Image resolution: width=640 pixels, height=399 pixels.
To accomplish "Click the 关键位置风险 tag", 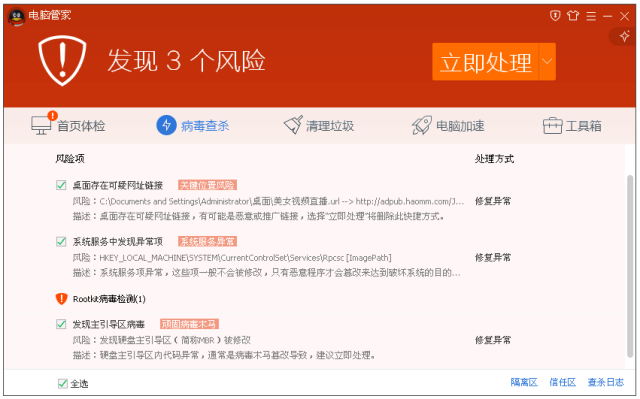I will click(207, 185).
